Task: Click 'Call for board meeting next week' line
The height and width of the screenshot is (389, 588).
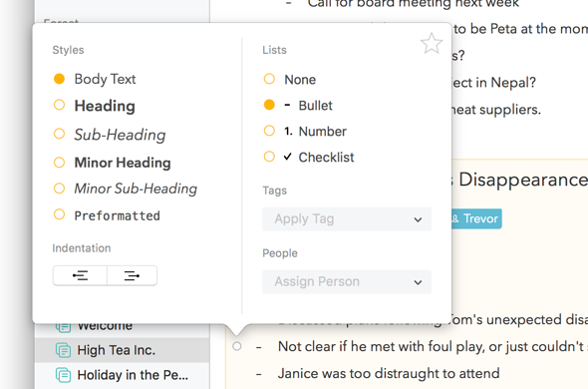Action: (x=414, y=4)
